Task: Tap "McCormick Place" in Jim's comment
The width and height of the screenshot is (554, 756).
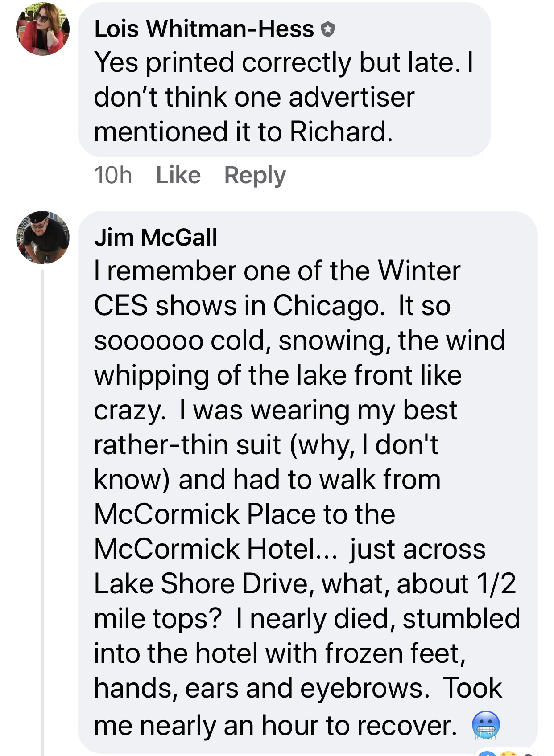Action: click(206, 514)
